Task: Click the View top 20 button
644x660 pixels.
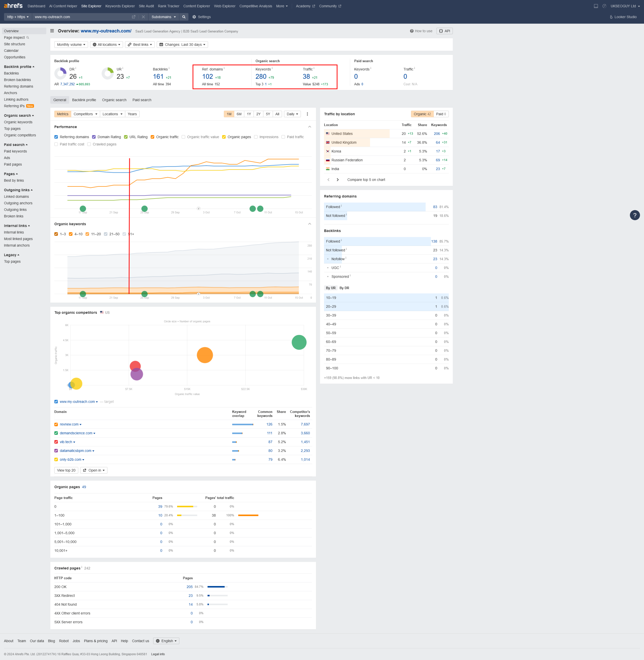Action: click(x=66, y=471)
